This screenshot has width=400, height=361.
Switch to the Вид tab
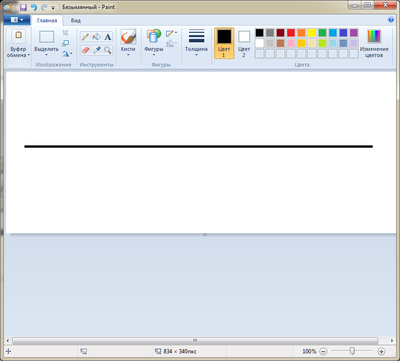coord(76,20)
